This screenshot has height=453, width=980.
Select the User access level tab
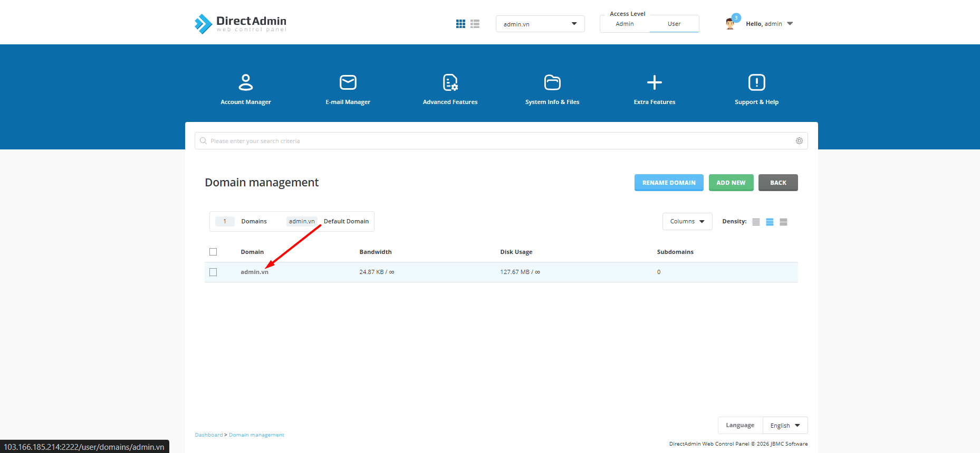coord(674,24)
